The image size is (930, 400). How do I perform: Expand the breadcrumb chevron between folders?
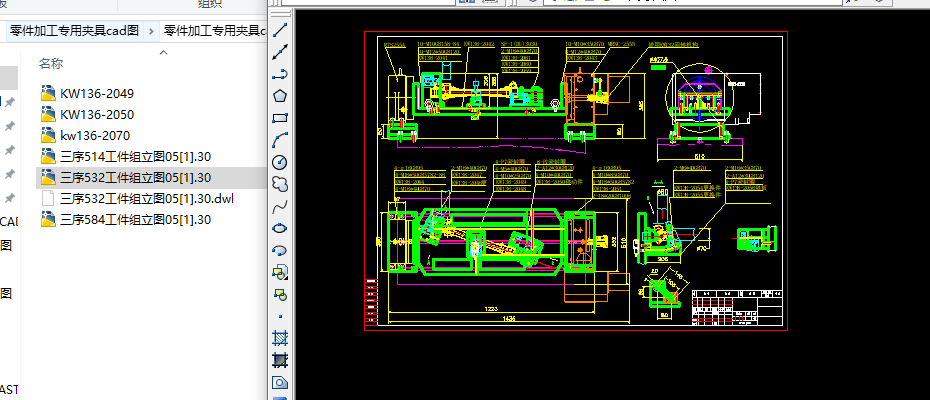tap(151, 31)
